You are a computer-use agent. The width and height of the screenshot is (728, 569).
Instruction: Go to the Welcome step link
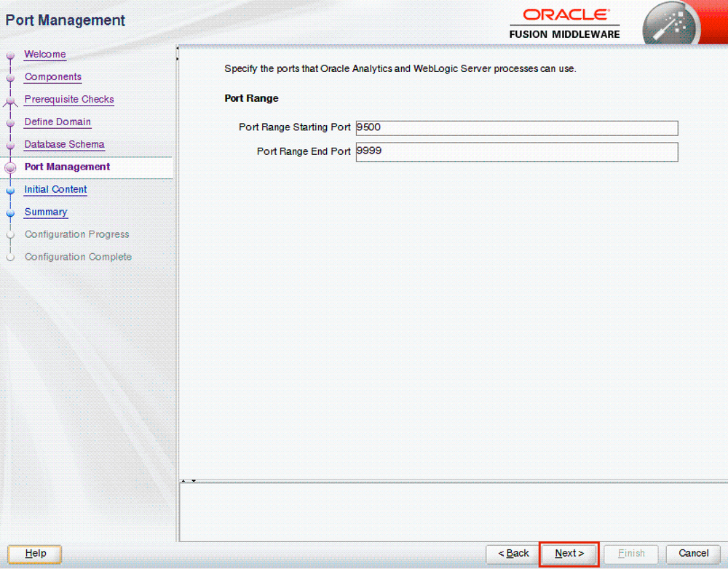pos(45,55)
